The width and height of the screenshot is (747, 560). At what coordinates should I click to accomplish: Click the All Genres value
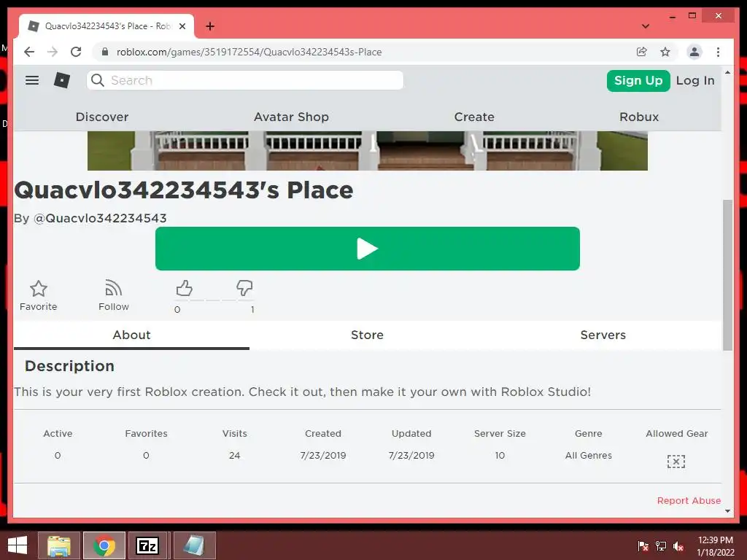click(x=589, y=455)
